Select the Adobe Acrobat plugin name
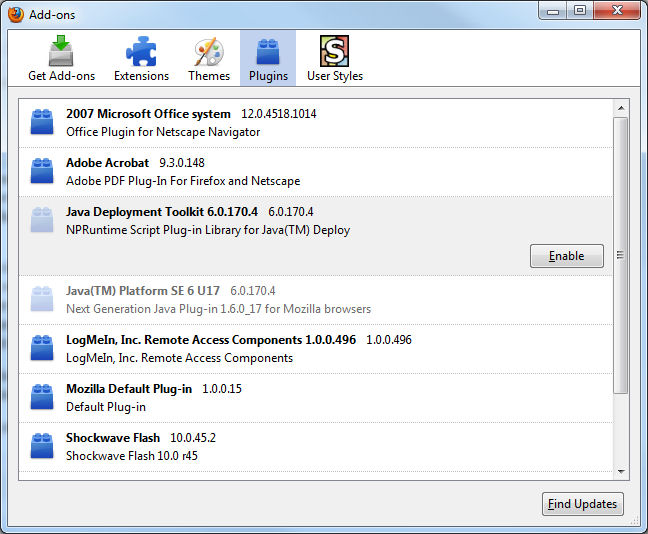 107,163
